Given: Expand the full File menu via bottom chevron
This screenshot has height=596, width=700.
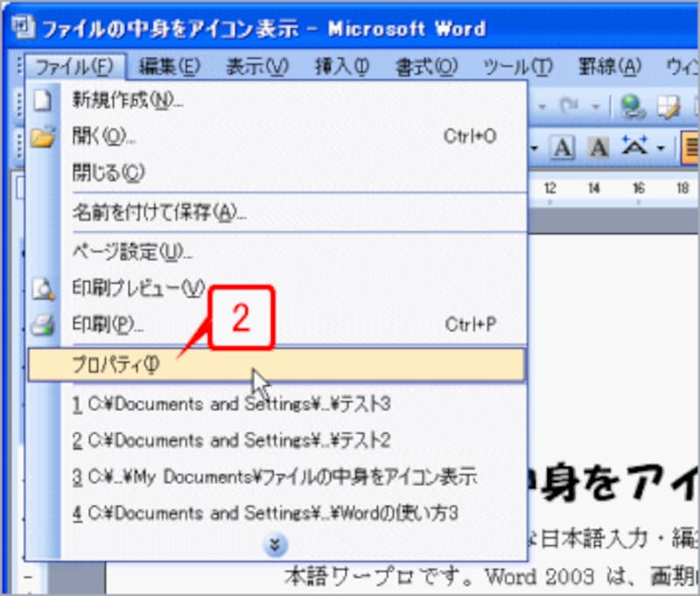Looking at the screenshot, I should (x=275, y=544).
